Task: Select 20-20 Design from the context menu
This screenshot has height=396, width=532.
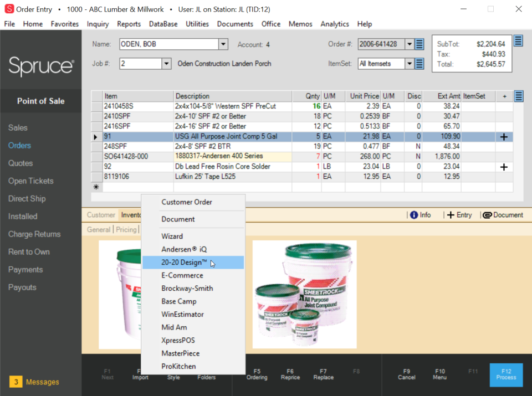Action: pos(183,262)
